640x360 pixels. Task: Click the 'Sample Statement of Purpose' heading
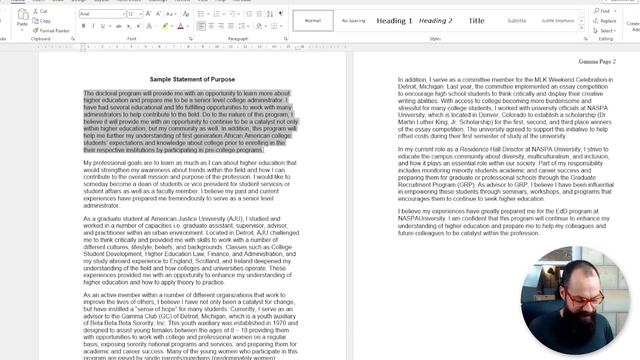coord(192,79)
